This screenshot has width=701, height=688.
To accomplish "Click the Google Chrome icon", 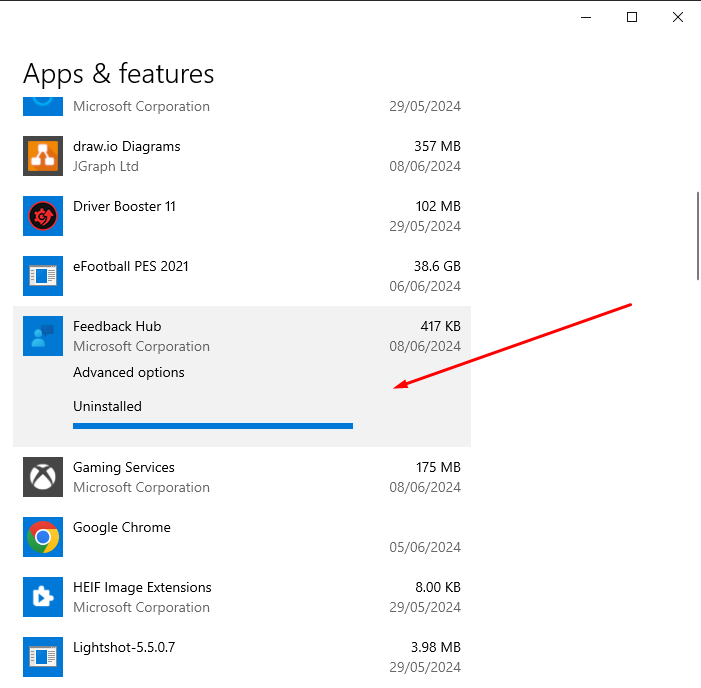I will [x=43, y=537].
